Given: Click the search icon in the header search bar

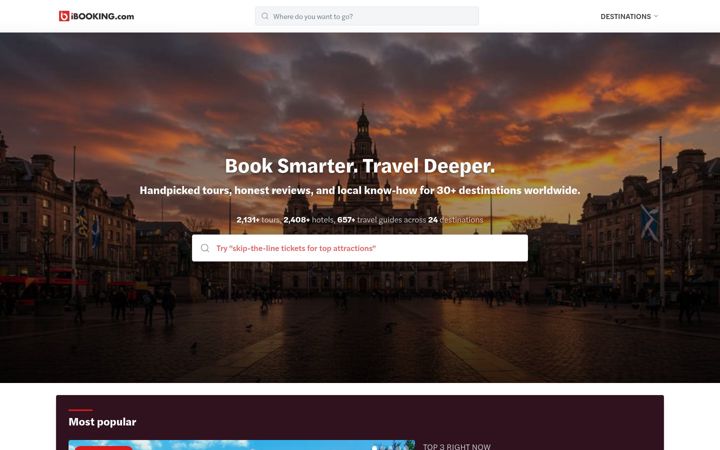Looking at the screenshot, I should coord(265,16).
